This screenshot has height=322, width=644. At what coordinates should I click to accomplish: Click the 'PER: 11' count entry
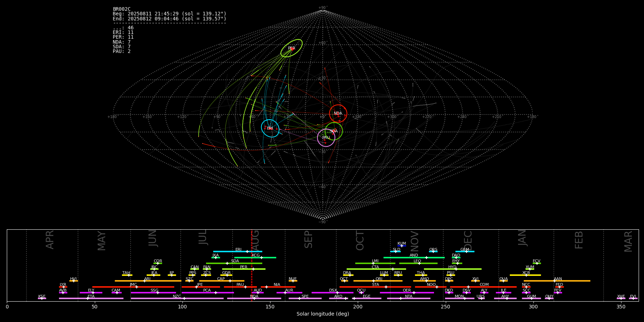(123, 37)
